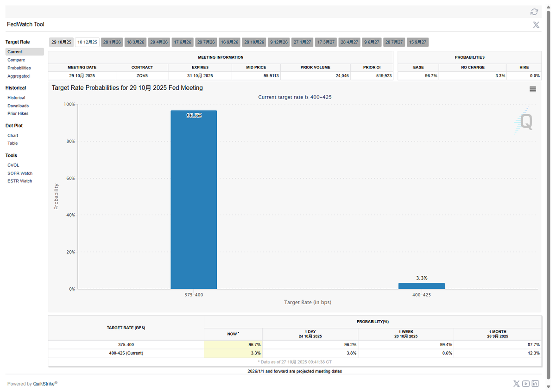Click the 31 10月 2025 expiry cell

tap(200, 76)
